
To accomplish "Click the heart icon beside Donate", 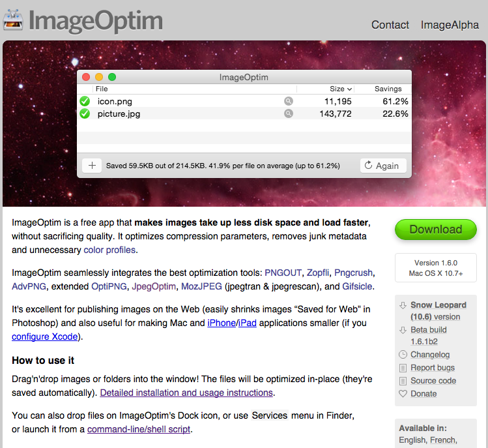I will coord(403,394).
